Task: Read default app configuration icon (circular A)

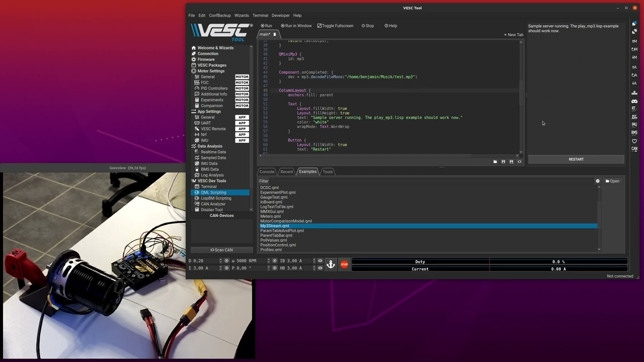Action: point(634,75)
